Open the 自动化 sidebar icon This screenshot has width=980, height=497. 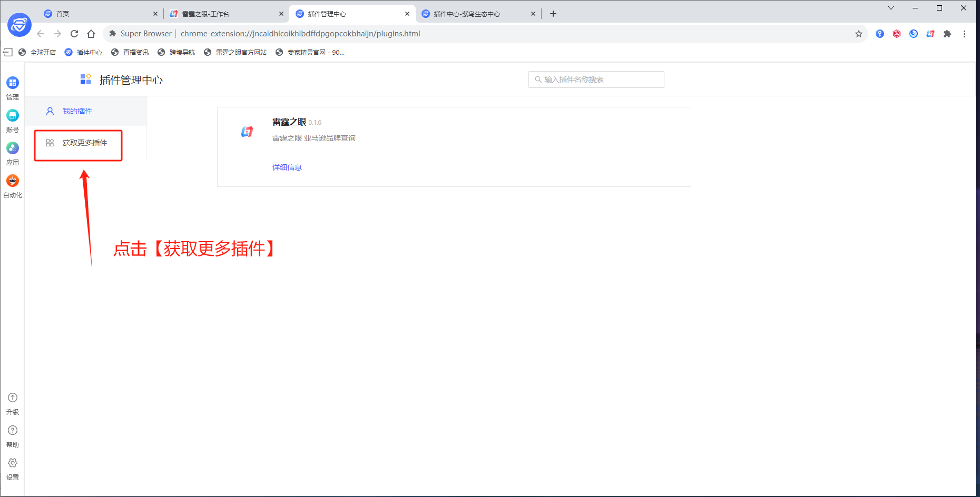point(13,181)
